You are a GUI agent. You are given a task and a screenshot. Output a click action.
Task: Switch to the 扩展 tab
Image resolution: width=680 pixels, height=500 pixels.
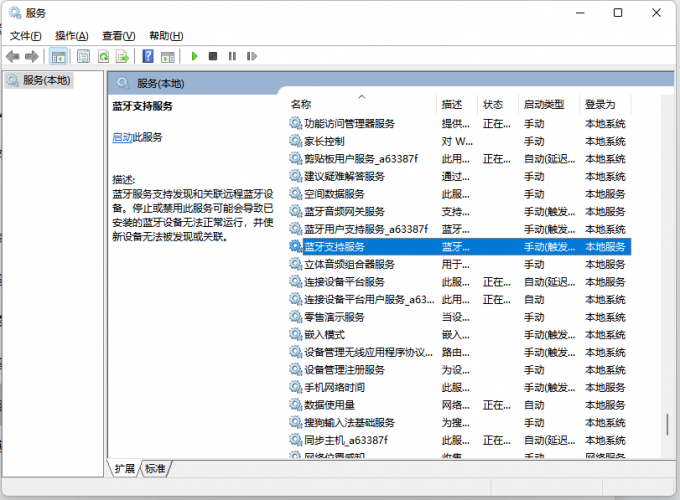pyautogui.click(x=124, y=469)
